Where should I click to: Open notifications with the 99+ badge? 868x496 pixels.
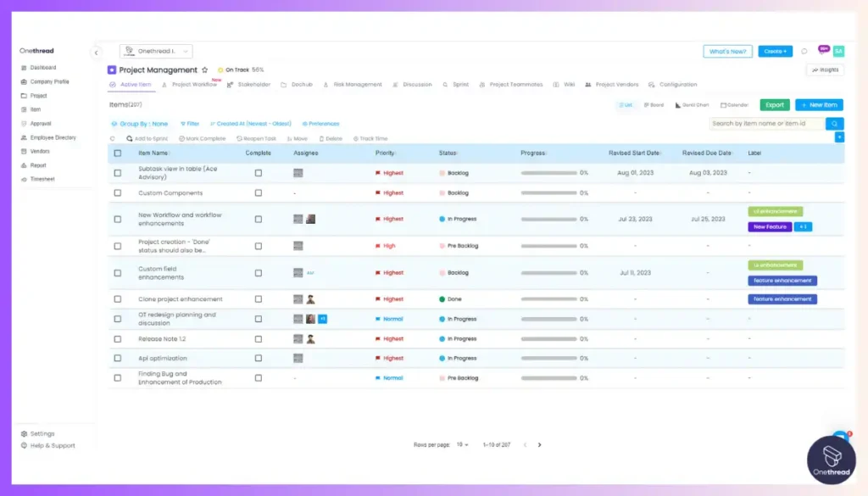point(823,50)
